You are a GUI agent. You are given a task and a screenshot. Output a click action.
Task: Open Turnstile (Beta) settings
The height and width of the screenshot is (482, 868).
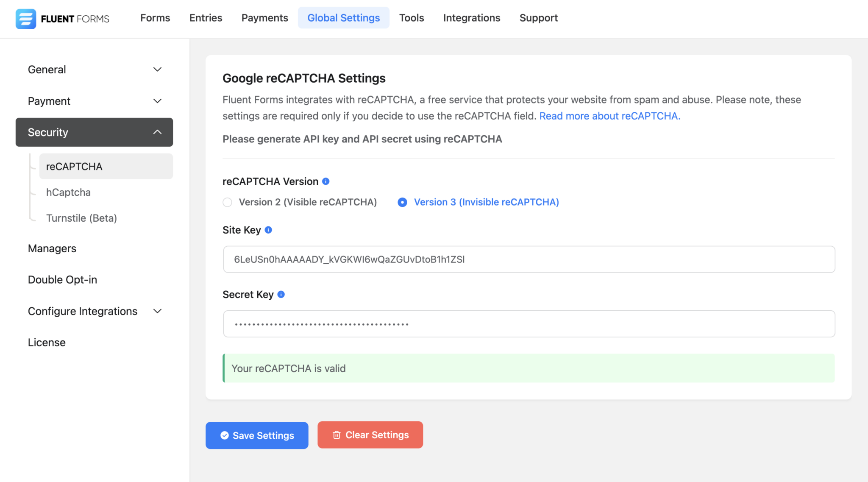[x=81, y=218]
